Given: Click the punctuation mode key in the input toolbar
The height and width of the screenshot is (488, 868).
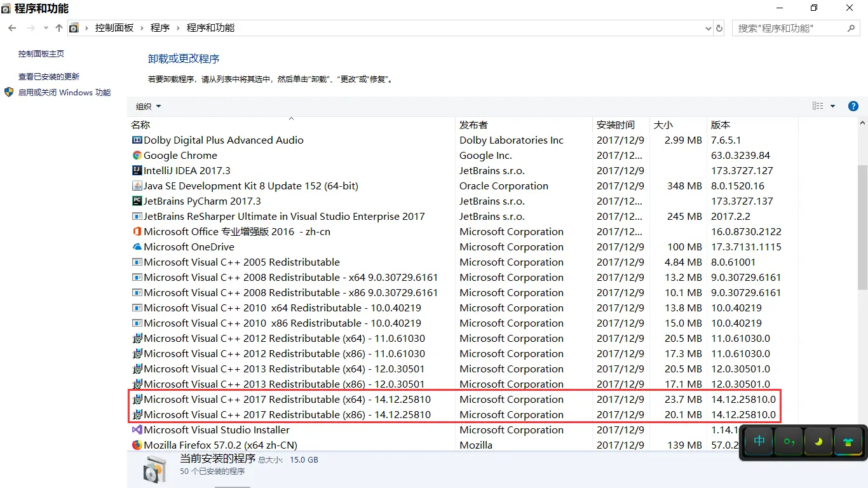Looking at the screenshot, I should 789,441.
